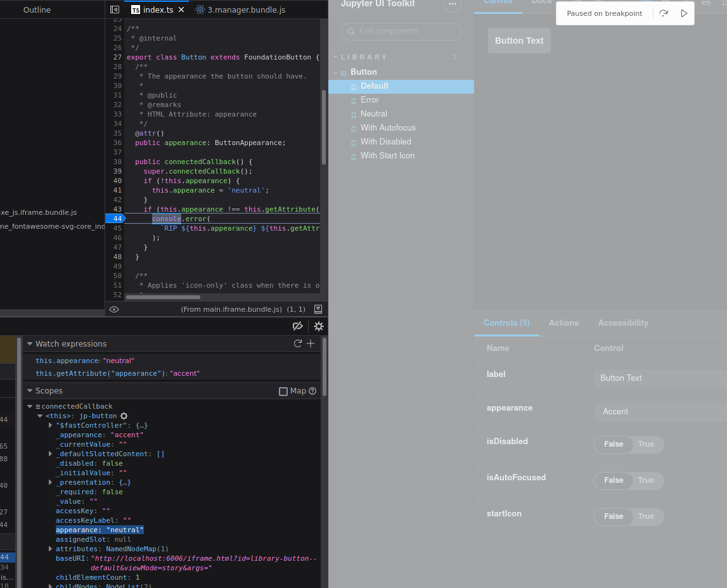Set isAutoFocused control to True

point(647,480)
